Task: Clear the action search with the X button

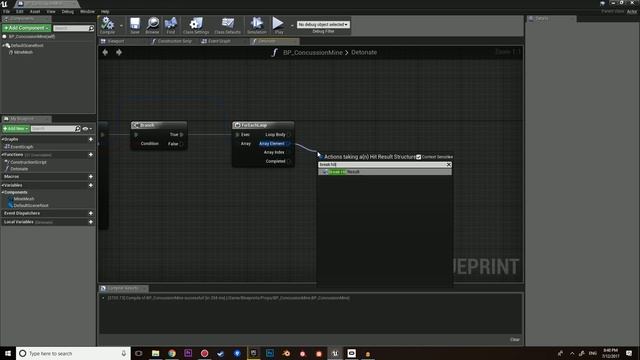Action: point(449,164)
